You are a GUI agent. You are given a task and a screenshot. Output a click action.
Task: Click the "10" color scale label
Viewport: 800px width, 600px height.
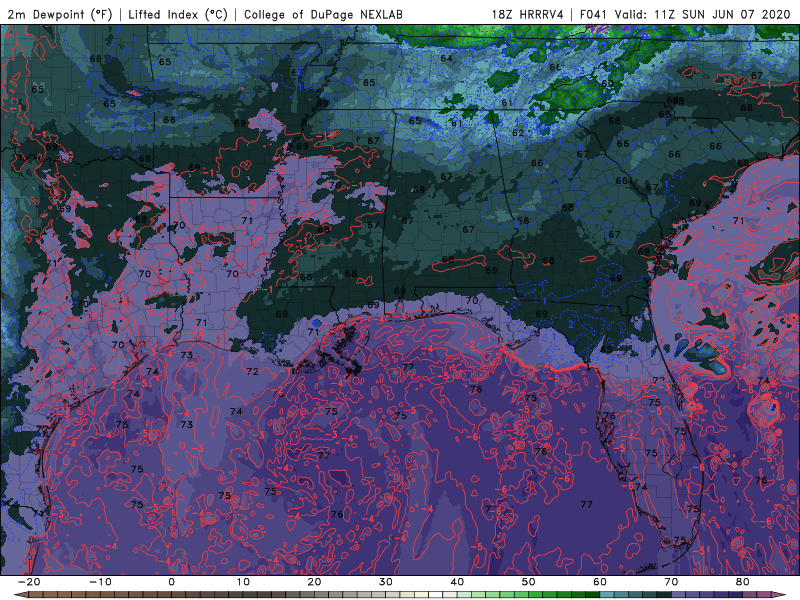tap(243, 582)
